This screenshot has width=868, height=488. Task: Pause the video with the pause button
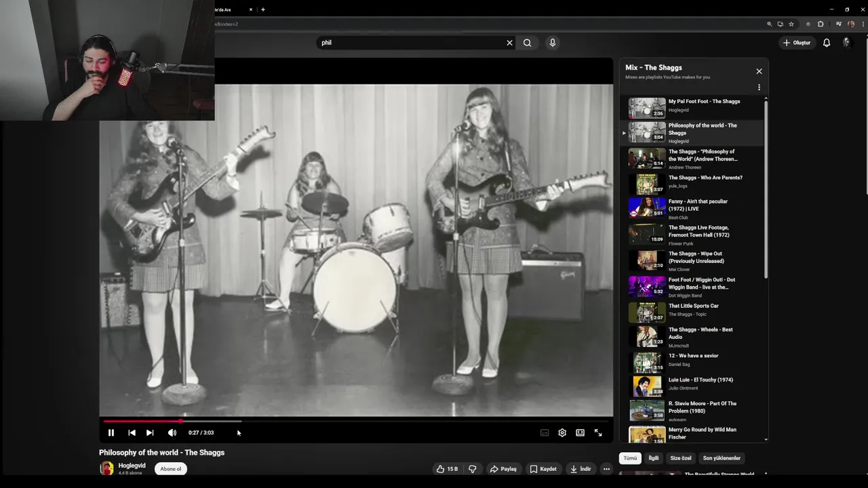click(x=111, y=432)
